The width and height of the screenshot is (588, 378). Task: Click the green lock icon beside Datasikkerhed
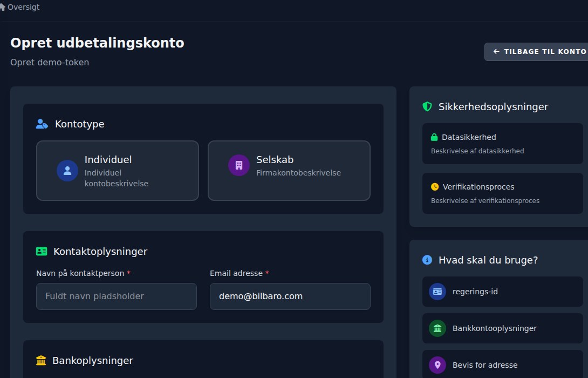coord(434,137)
